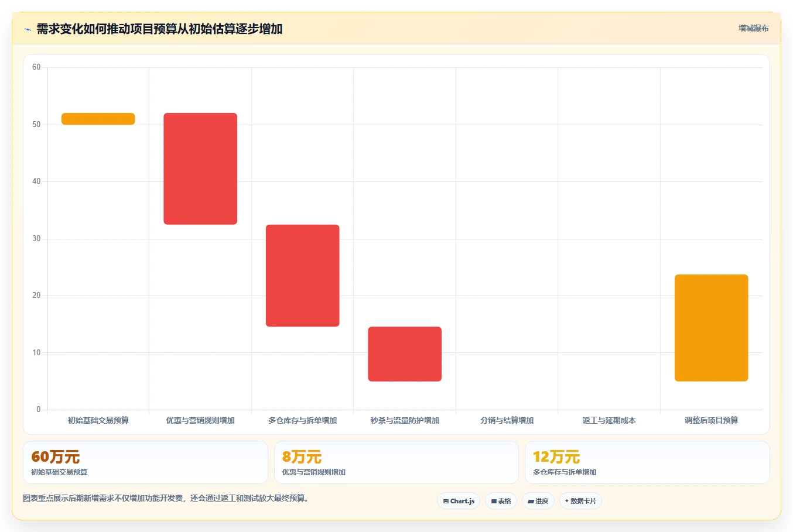Viewport: 793px width, 532px height.
Task: Click the x-axis label 秒杀与流量防护增加
Action: [x=405, y=420]
